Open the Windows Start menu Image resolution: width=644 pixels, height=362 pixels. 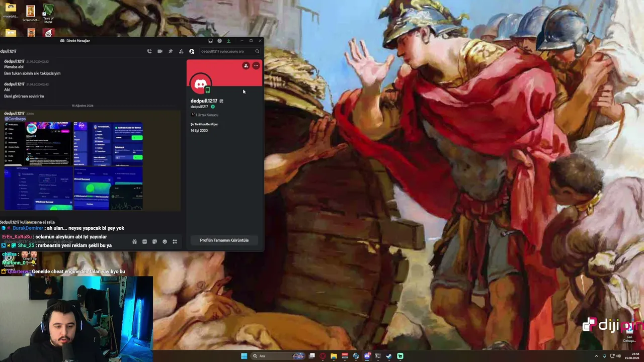244,356
